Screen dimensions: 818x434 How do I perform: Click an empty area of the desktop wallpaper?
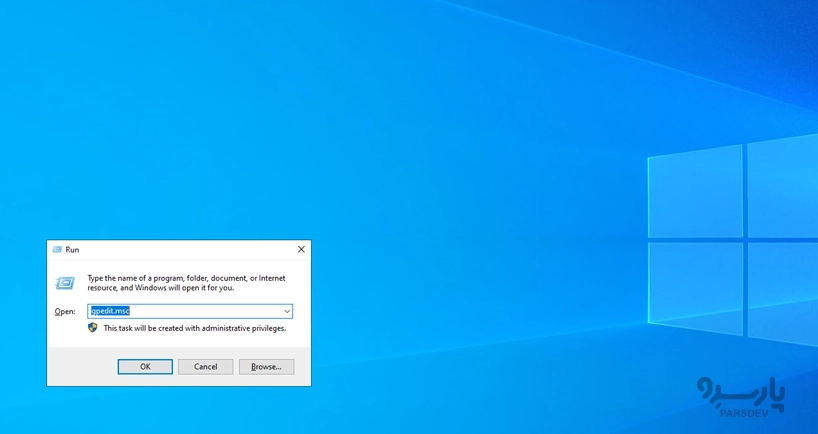click(300, 120)
